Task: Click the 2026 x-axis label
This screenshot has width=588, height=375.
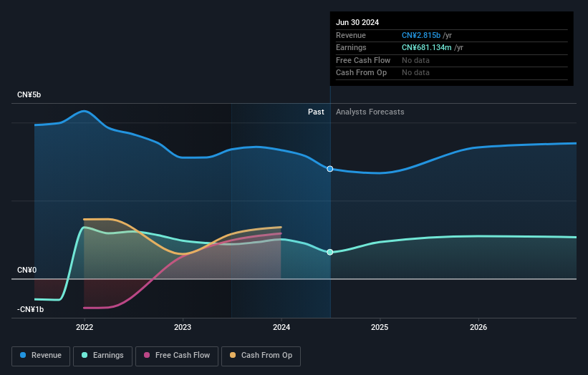Action: tap(478, 327)
